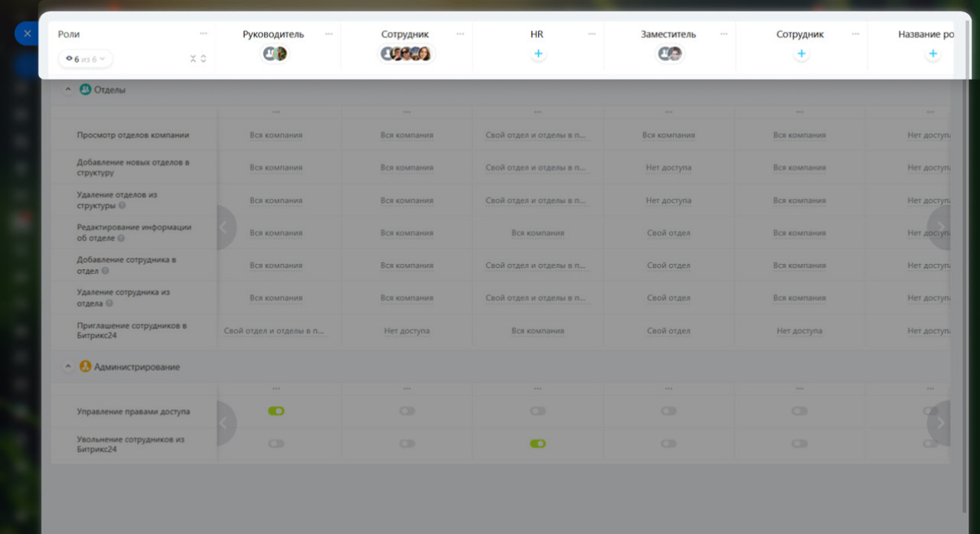
Task: Add members to HR role with plus
Action: (538, 54)
